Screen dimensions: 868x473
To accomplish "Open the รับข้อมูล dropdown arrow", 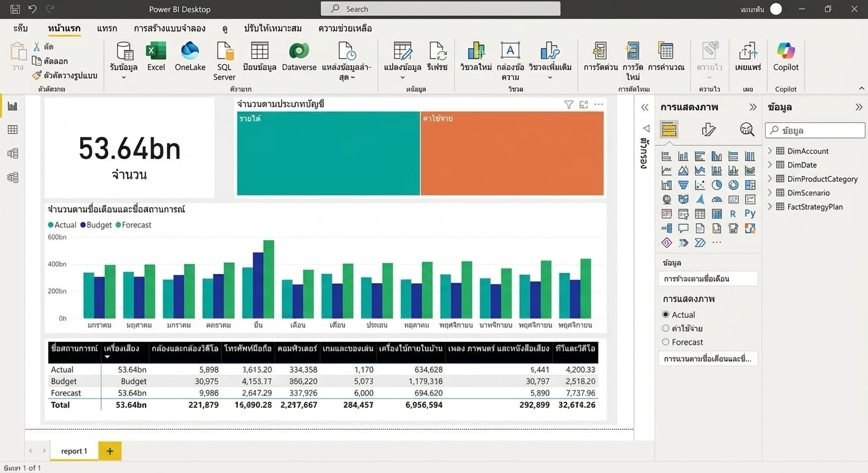I will pyautogui.click(x=123, y=78).
